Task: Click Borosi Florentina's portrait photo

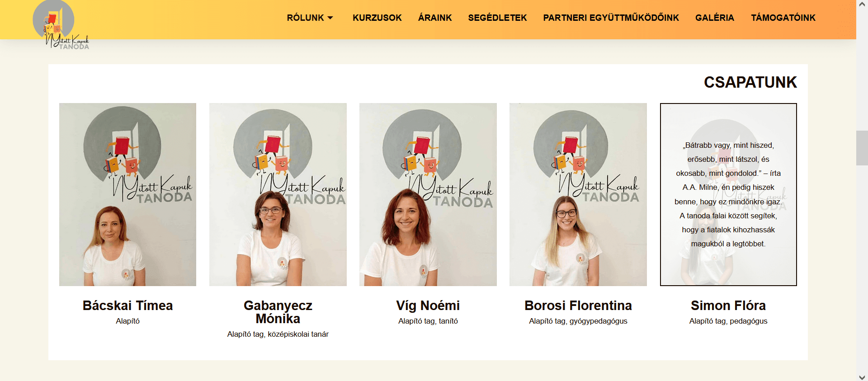Action: (x=578, y=194)
